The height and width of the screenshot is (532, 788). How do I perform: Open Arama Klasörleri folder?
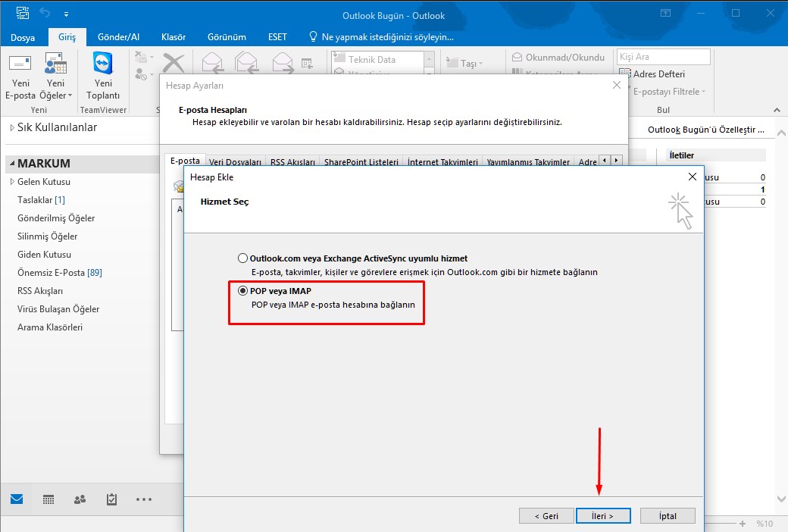50,327
